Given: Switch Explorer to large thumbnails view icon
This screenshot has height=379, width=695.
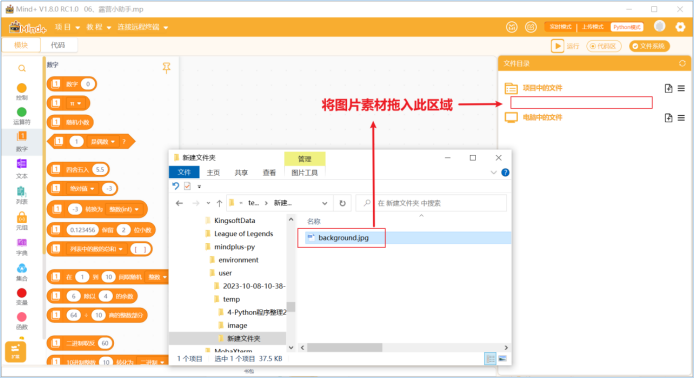Looking at the screenshot, I should coord(502,359).
